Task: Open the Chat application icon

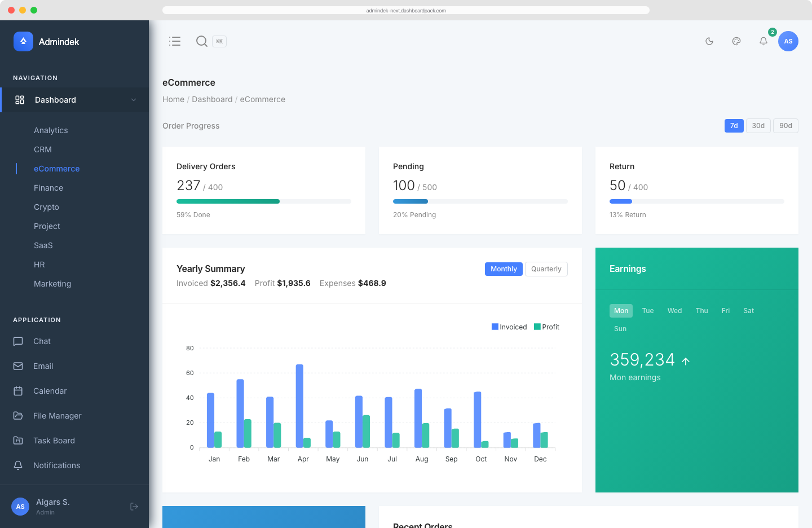Action: (x=17, y=341)
